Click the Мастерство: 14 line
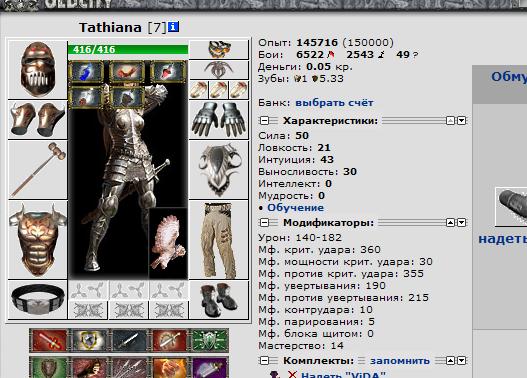 coord(301,346)
